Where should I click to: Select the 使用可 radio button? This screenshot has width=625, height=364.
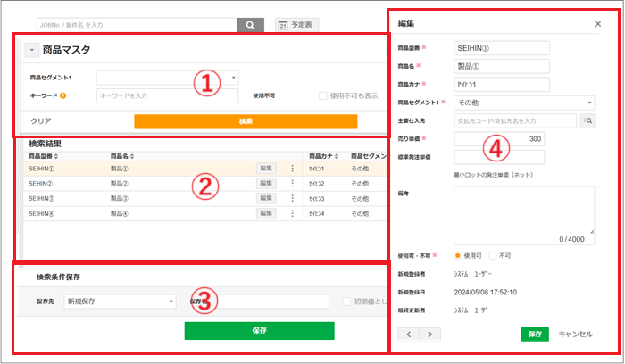(x=459, y=257)
